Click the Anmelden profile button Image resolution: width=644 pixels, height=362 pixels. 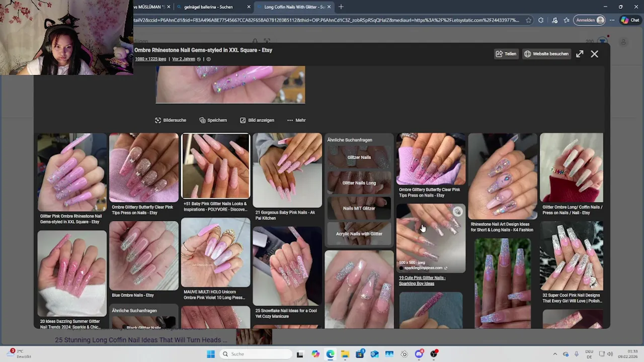pos(590,20)
